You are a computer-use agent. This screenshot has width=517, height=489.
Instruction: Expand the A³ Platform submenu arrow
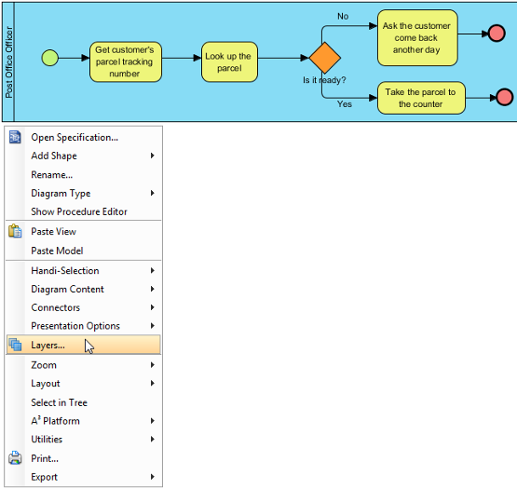[152, 421]
